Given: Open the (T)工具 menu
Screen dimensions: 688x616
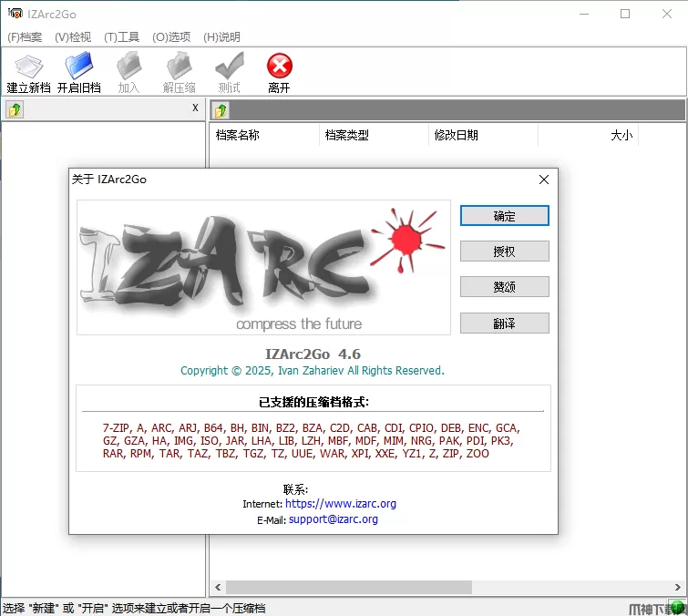Looking at the screenshot, I should [121, 36].
